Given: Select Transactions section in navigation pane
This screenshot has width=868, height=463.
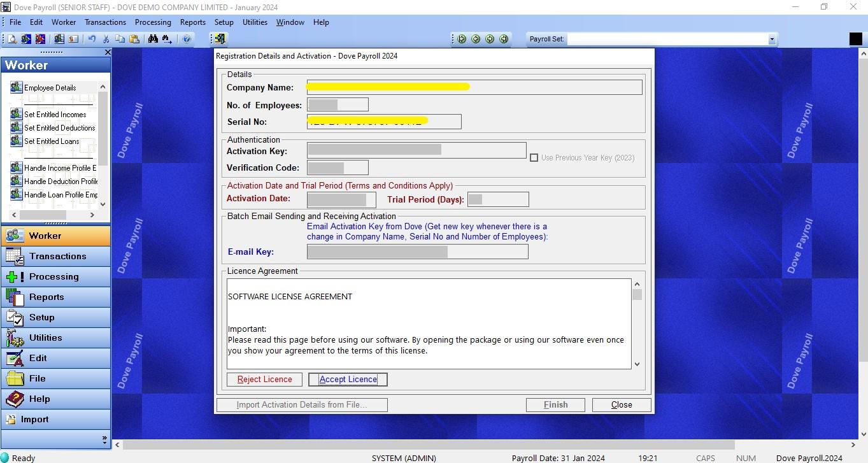Looking at the screenshot, I should [55, 256].
